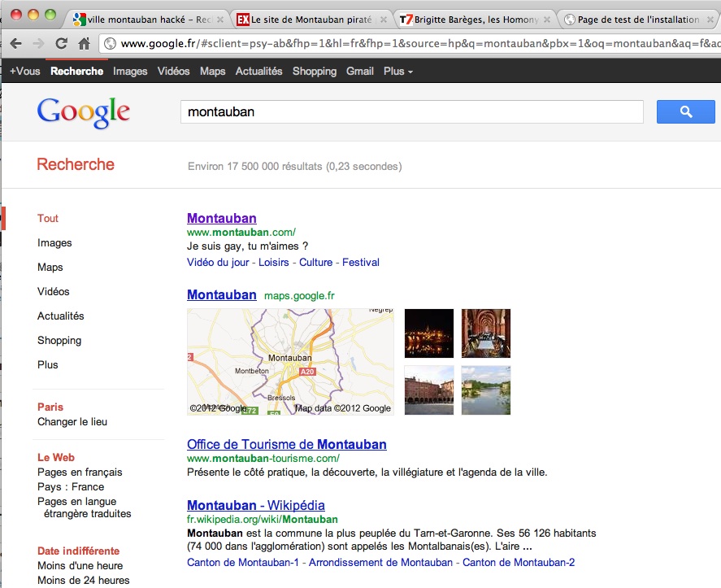Expand Plus in the left search sidebar

point(48,365)
